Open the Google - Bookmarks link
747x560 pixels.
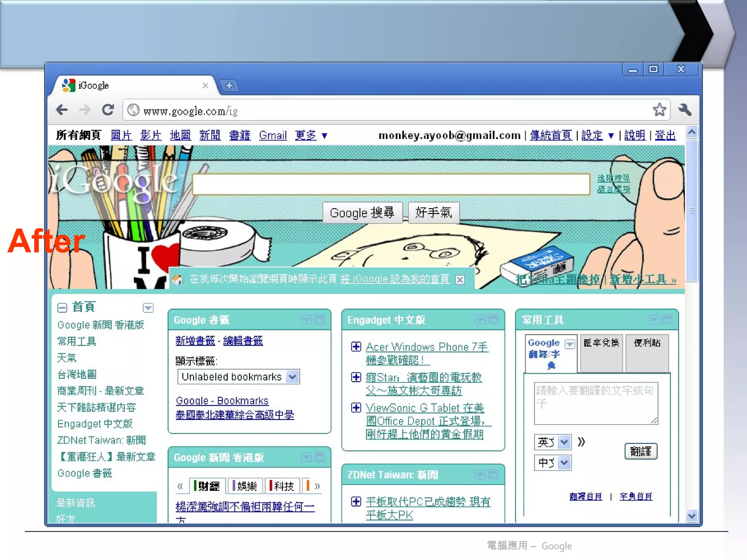[222, 401]
